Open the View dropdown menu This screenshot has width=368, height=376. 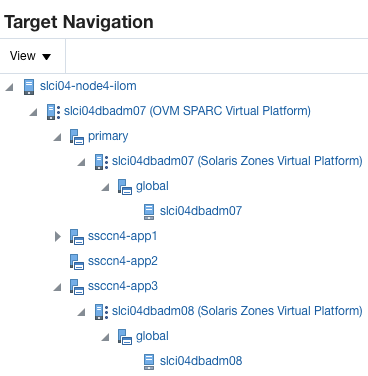(30, 56)
